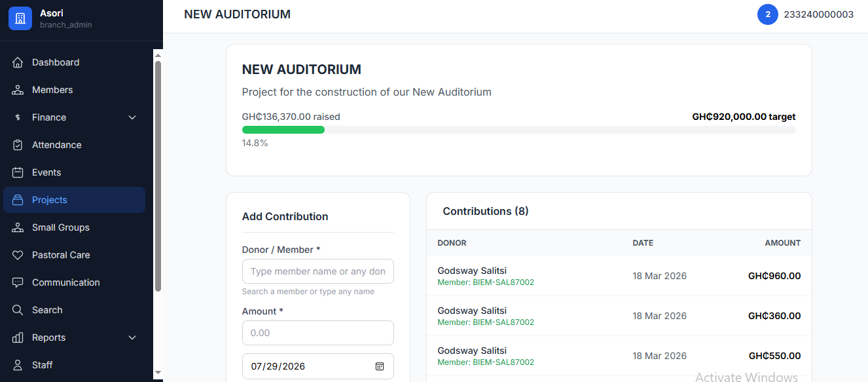The width and height of the screenshot is (868, 382).
Task: Click the Attendance clipboard icon
Action: [18, 145]
